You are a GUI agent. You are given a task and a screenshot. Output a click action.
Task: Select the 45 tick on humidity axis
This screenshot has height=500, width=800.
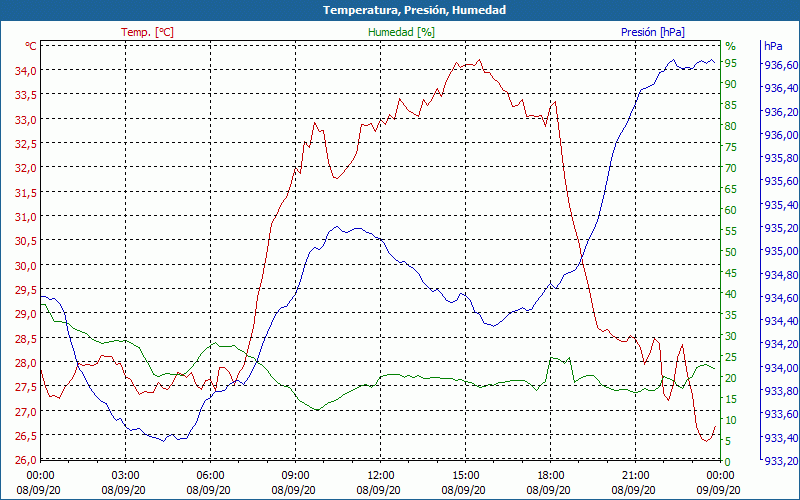pyautogui.click(x=731, y=273)
